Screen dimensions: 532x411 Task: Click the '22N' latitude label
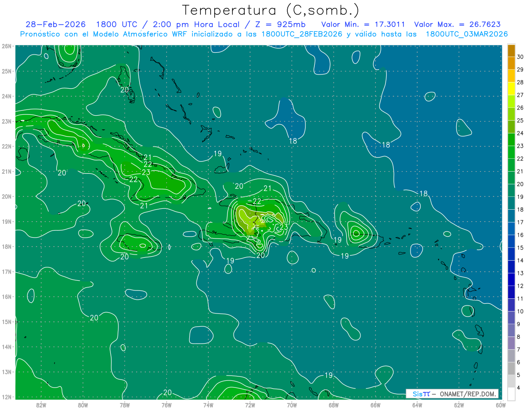pos(7,146)
